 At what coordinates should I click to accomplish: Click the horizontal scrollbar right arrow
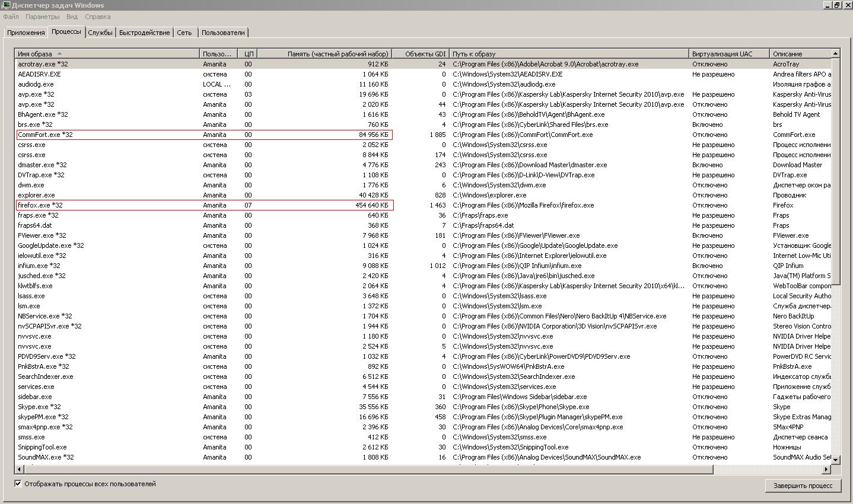(x=826, y=469)
